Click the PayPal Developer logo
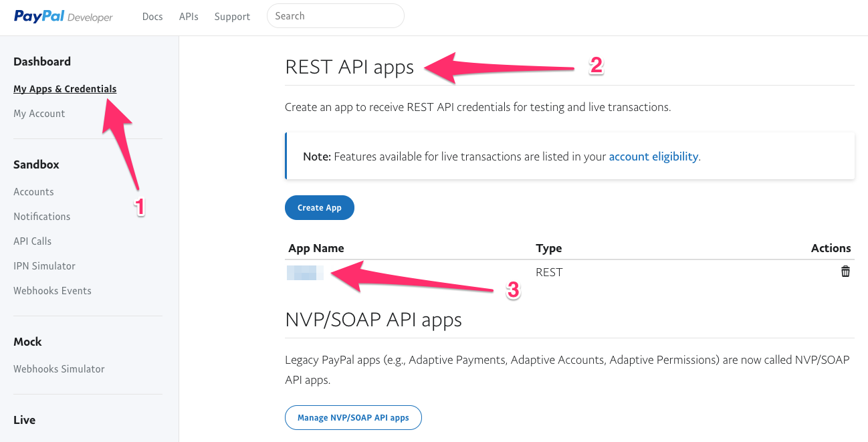Screen dimensions: 868x442 [x=64, y=16]
